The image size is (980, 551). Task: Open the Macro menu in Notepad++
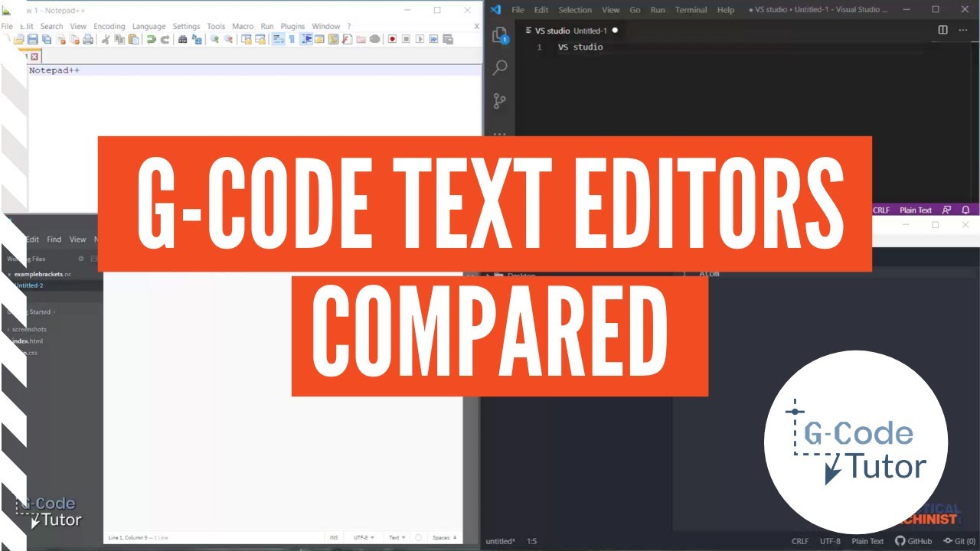point(243,26)
